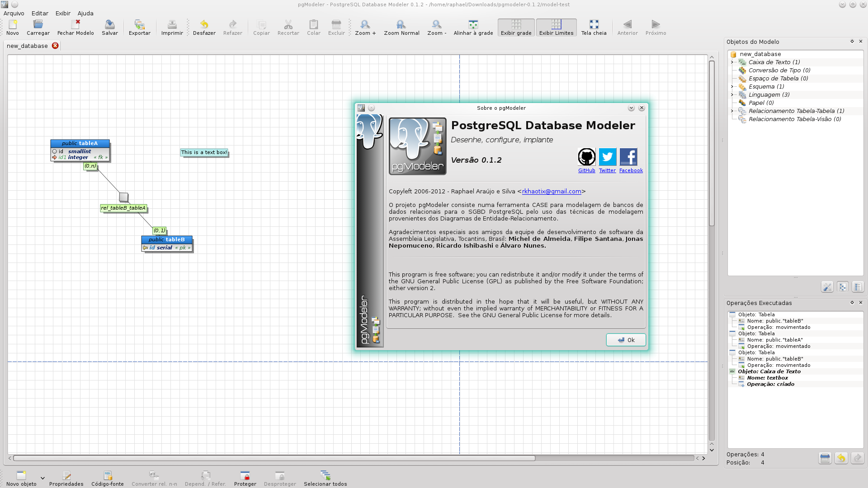Screen dimensions: 868x488
Task: Click the Recortar scissors icon
Action: [288, 24]
